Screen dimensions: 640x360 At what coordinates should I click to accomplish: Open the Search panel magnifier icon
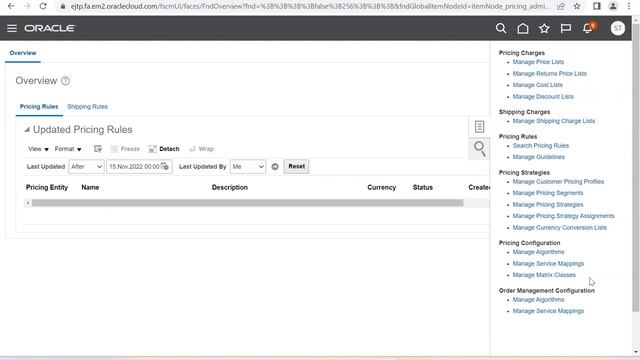click(480, 149)
